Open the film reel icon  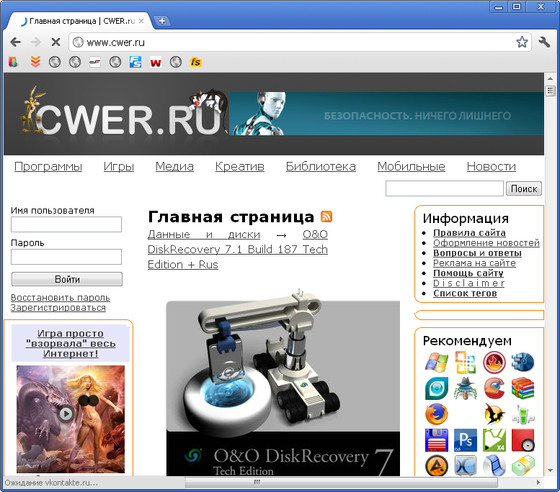pyautogui.click(x=494, y=466)
